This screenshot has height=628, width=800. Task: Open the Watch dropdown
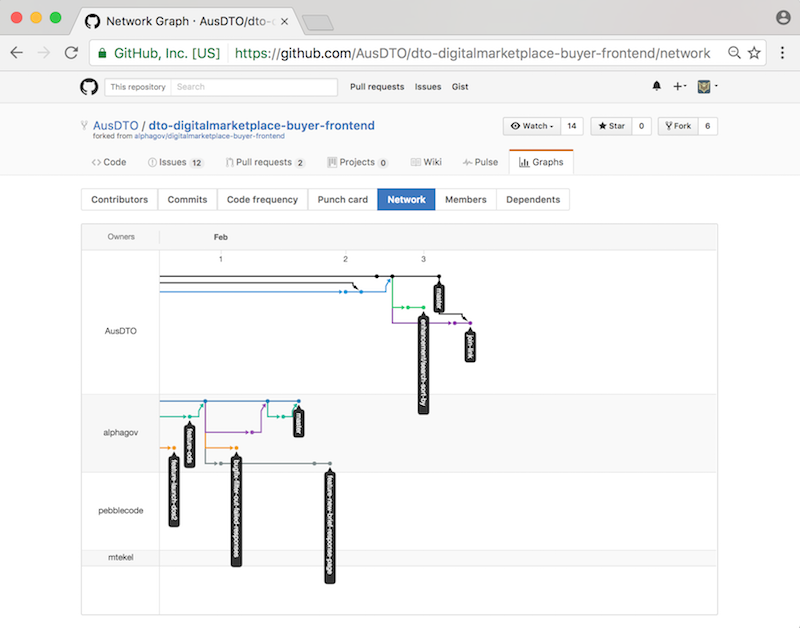[532, 126]
